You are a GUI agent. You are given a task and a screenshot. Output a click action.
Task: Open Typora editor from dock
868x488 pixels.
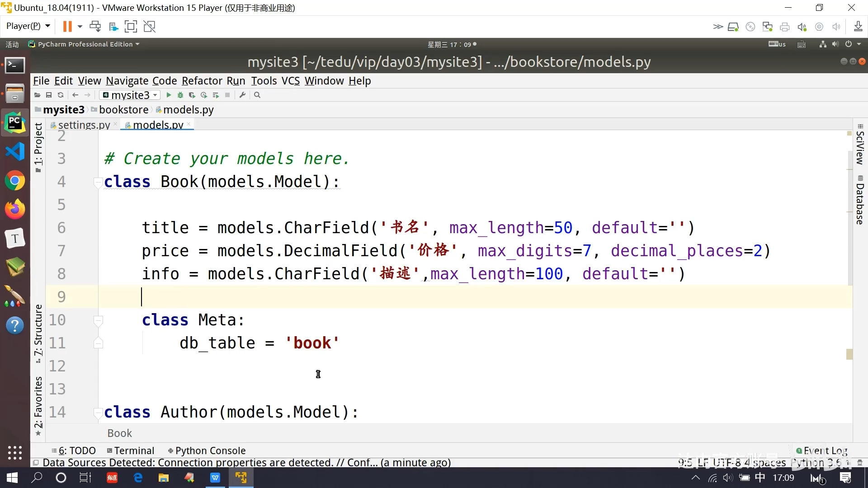point(15,239)
